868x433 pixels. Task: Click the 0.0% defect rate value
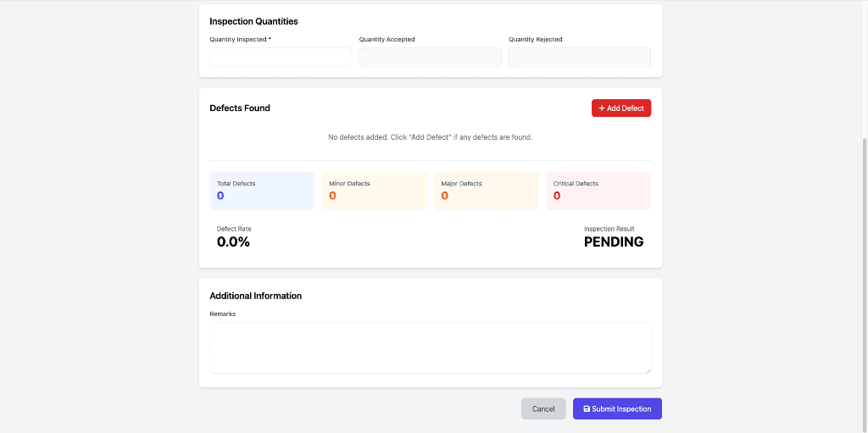coord(233,242)
